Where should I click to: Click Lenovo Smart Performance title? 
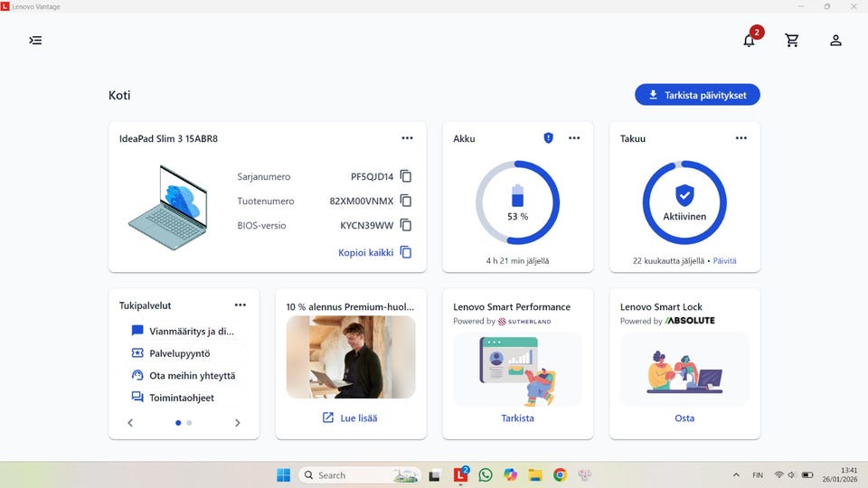coord(512,306)
